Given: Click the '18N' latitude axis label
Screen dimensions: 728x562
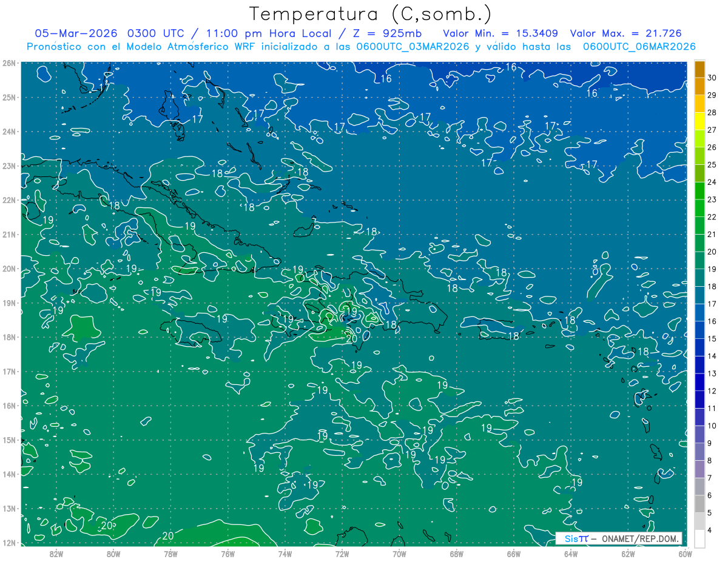Looking at the screenshot, I should [x=8, y=337].
